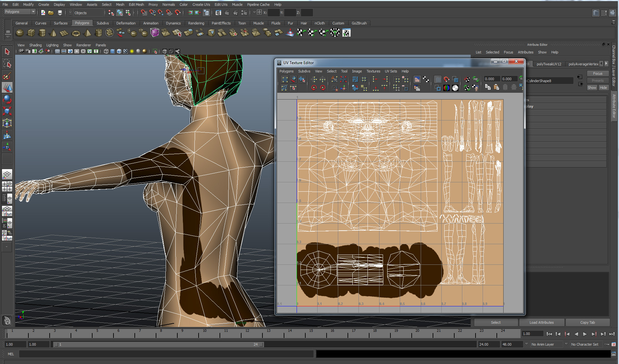Click the Load Attributes button
This screenshot has height=364, width=619.
point(541,322)
